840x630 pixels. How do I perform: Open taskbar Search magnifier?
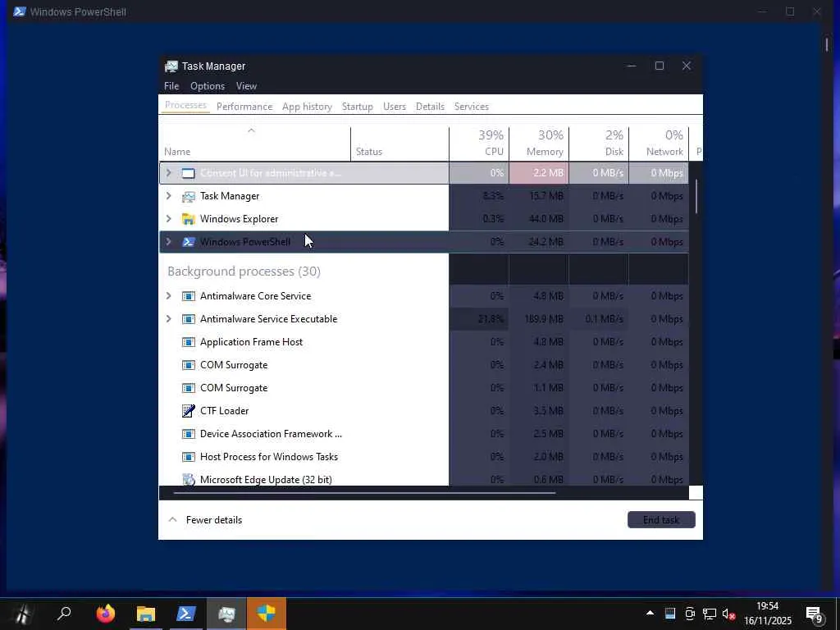[64, 613]
